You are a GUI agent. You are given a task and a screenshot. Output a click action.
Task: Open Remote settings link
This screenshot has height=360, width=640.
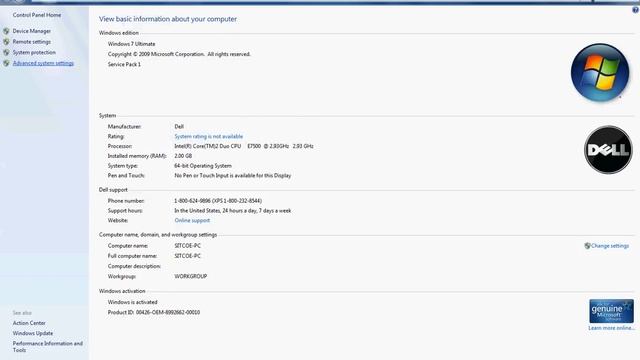pyautogui.click(x=32, y=42)
